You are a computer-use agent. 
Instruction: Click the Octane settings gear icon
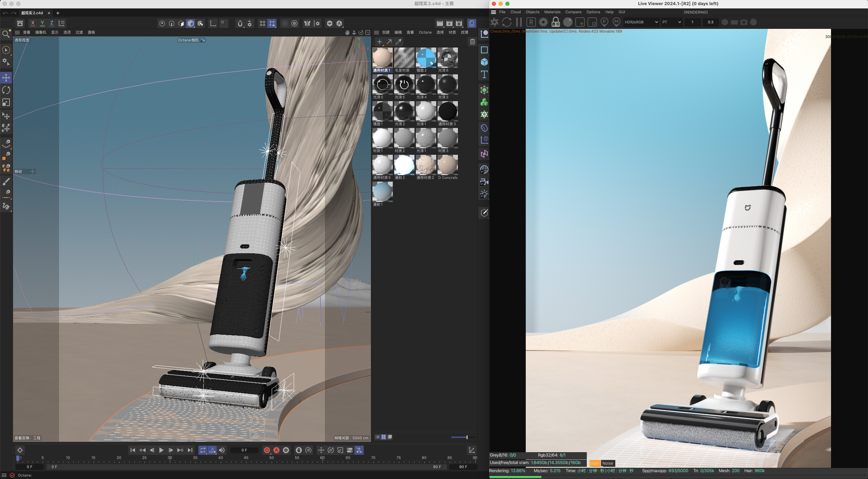click(543, 22)
